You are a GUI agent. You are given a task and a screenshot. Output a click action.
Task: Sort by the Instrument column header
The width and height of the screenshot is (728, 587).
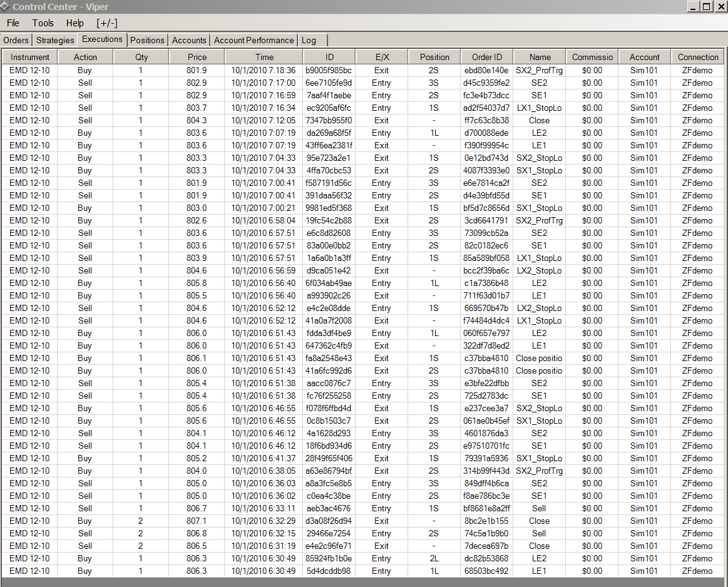click(29, 57)
